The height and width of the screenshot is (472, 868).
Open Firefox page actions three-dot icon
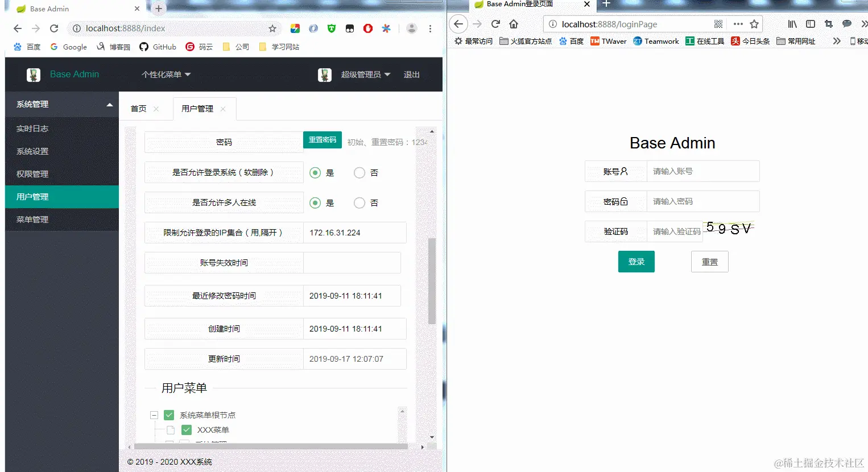[x=738, y=24]
